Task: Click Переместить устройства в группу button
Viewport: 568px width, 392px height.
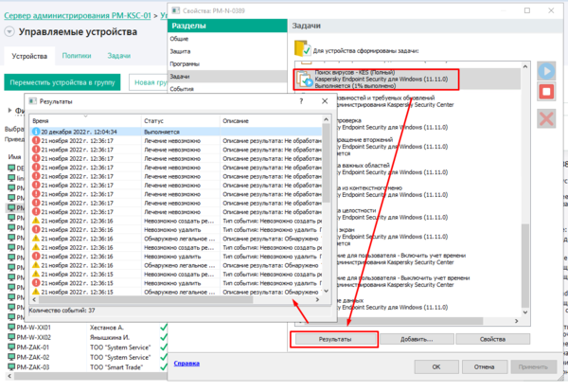Action: point(62,82)
